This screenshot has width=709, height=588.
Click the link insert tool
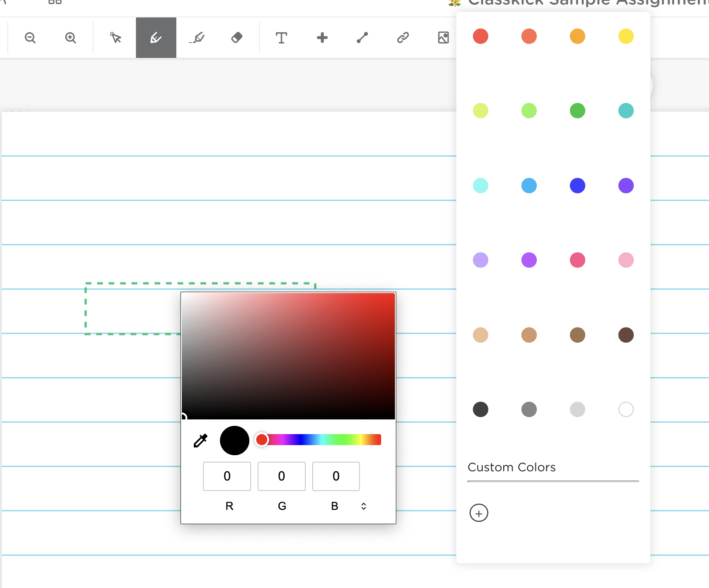click(x=403, y=38)
